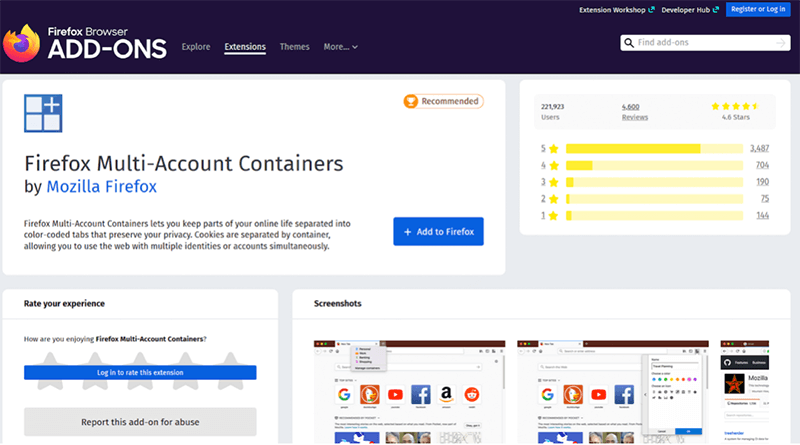Click the 5-star rating bar
Viewport: 800px width, 445px height.
click(x=655, y=149)
